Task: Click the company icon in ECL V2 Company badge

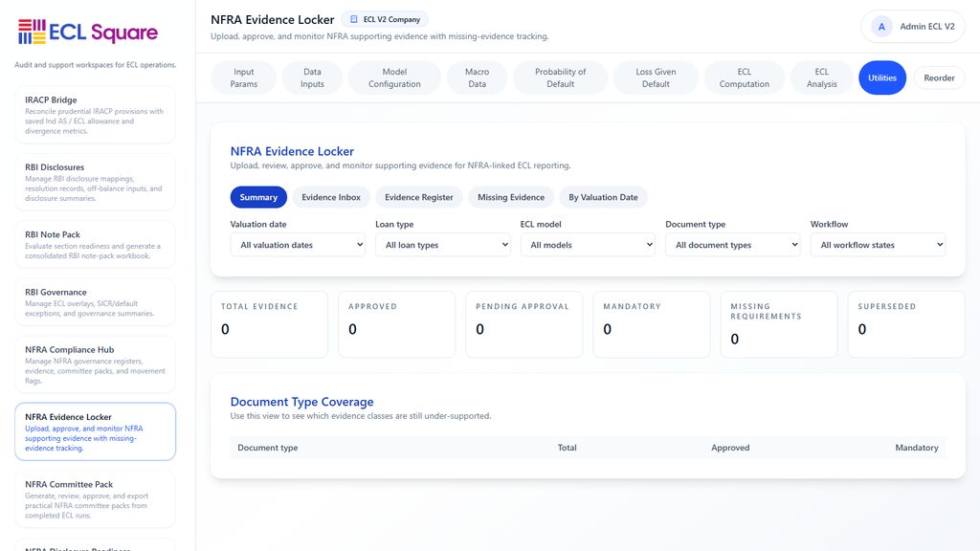Action: pos(354,19)
